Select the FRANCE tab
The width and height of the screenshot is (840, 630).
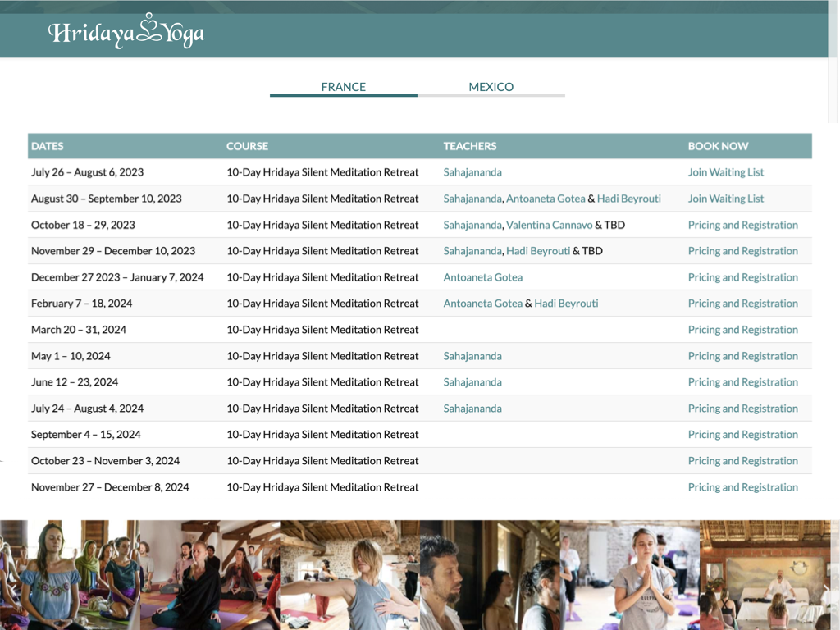pos(343,86)
